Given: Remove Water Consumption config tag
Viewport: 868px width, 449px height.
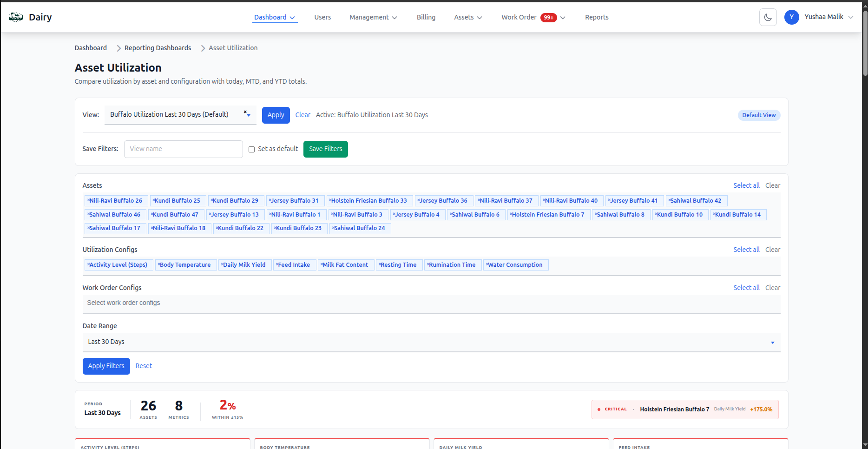Looking at the screenshot, I should coord(487,264).
